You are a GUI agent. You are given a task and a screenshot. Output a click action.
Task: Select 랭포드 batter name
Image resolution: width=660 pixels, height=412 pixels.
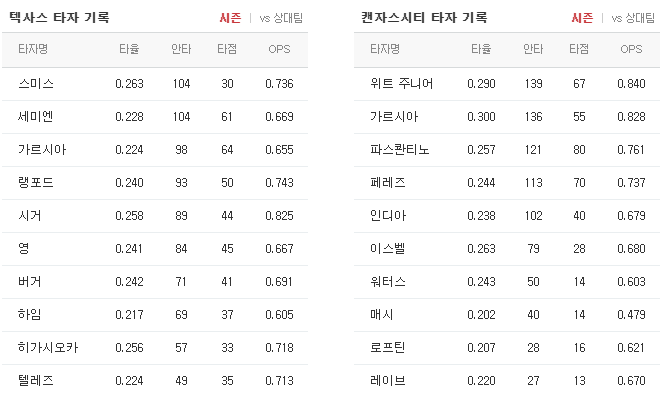click(x=36, y=183)
